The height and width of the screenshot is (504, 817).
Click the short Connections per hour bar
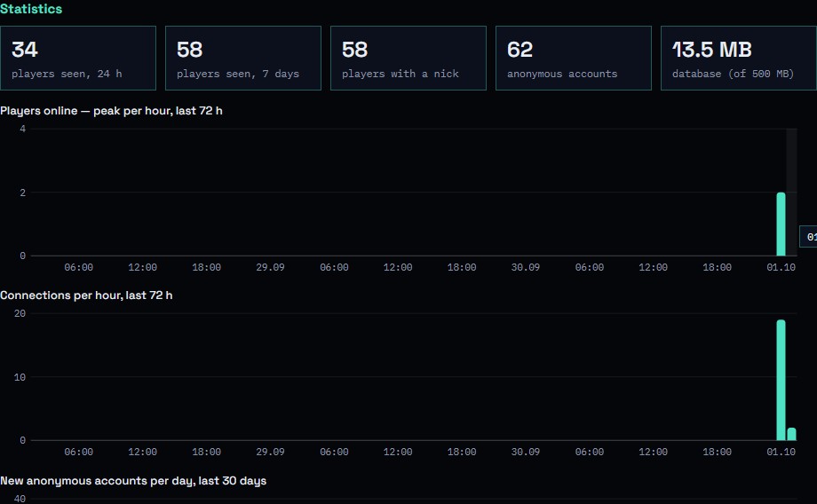[791, 434]
